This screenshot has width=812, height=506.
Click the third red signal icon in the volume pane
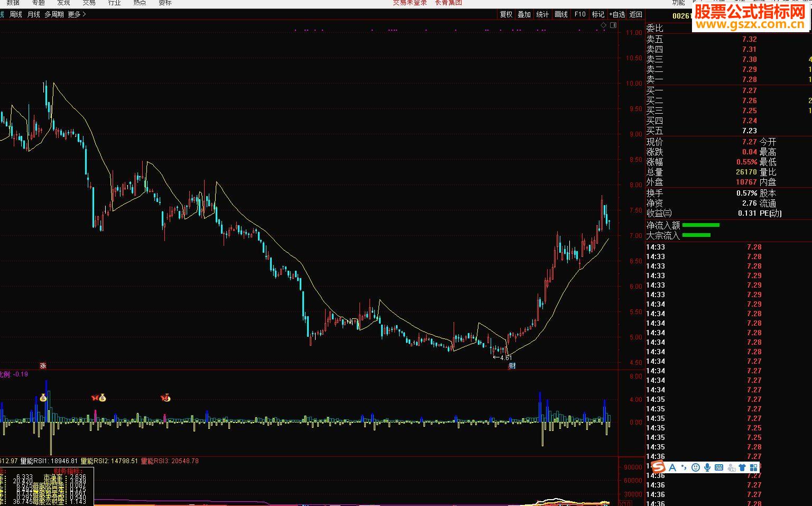pos(165,398)
